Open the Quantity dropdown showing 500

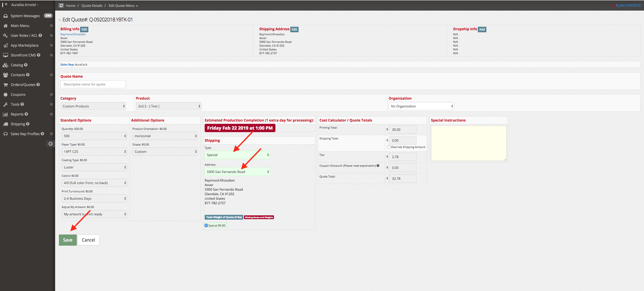pos(94,136)
